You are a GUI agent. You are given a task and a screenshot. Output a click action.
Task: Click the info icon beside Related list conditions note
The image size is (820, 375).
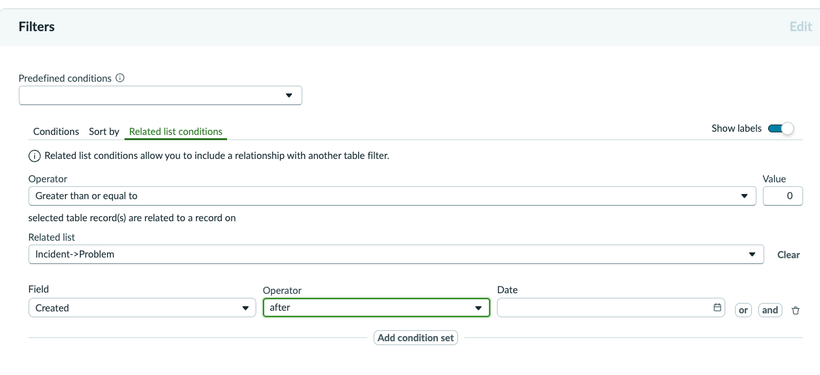click(x=34, y=156)
